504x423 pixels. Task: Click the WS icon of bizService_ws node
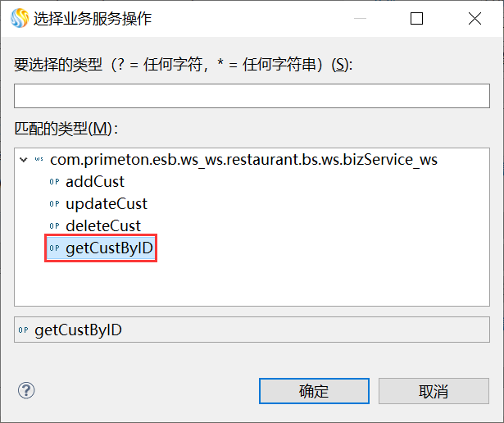pyautogui.click(x=39, y=159)
